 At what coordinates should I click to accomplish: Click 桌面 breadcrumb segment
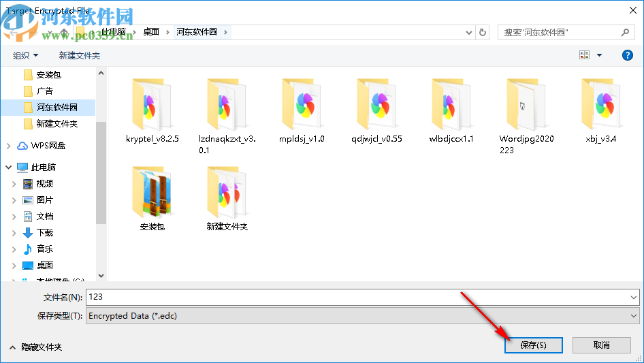point(151,32)
